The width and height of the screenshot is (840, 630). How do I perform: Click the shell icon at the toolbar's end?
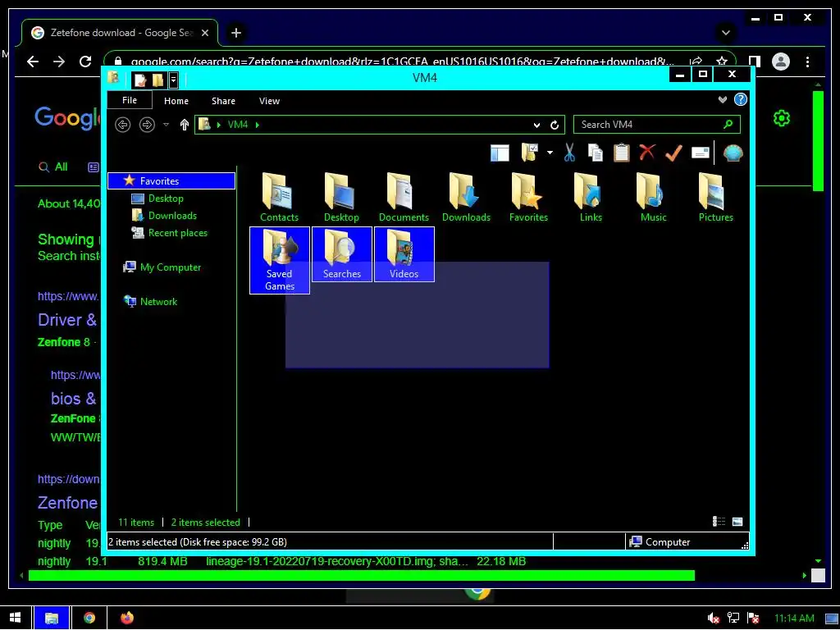(x=733, y=153)
